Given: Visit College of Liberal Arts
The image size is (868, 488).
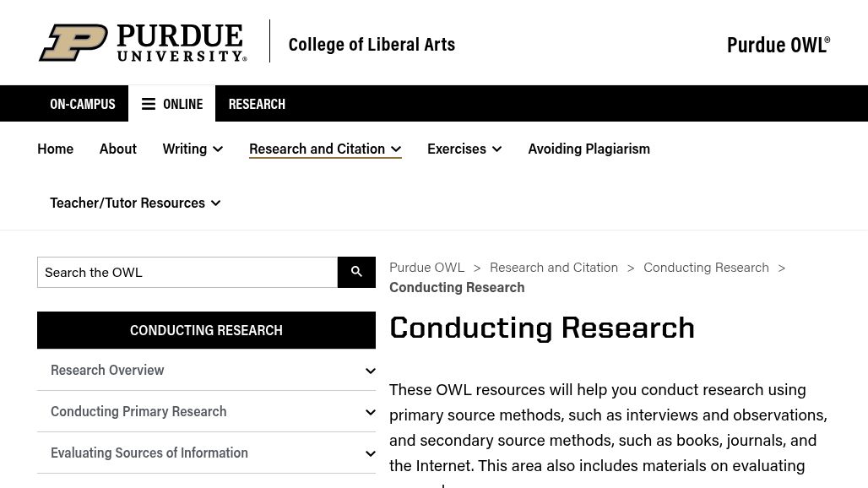Looking at the screenshot, I should [x=372, y=43].
